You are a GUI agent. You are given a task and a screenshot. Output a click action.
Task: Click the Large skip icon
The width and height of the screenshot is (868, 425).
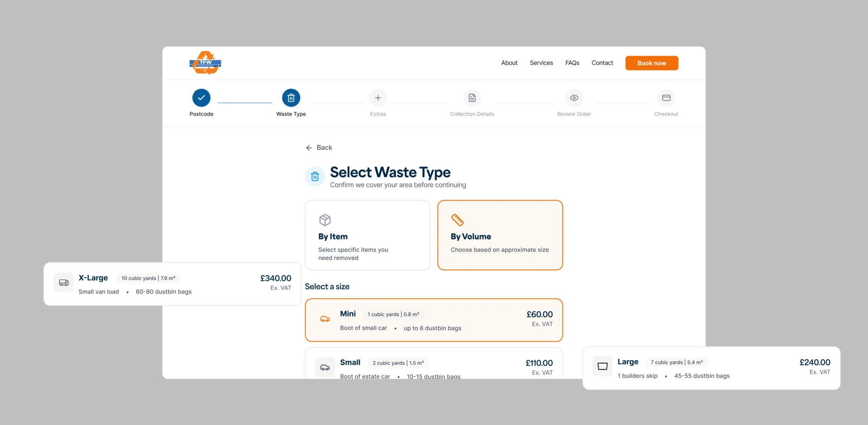click(602, 366)
